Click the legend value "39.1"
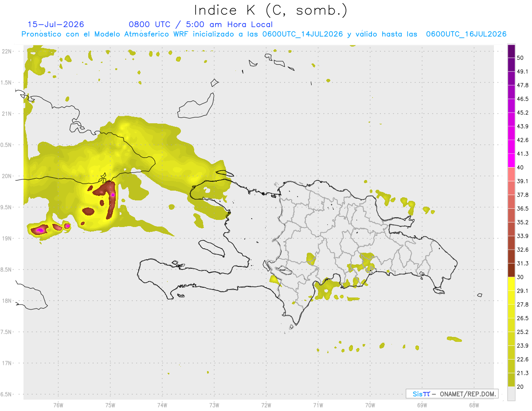This screenshot has height=411, width=532. tap(523, 181)
